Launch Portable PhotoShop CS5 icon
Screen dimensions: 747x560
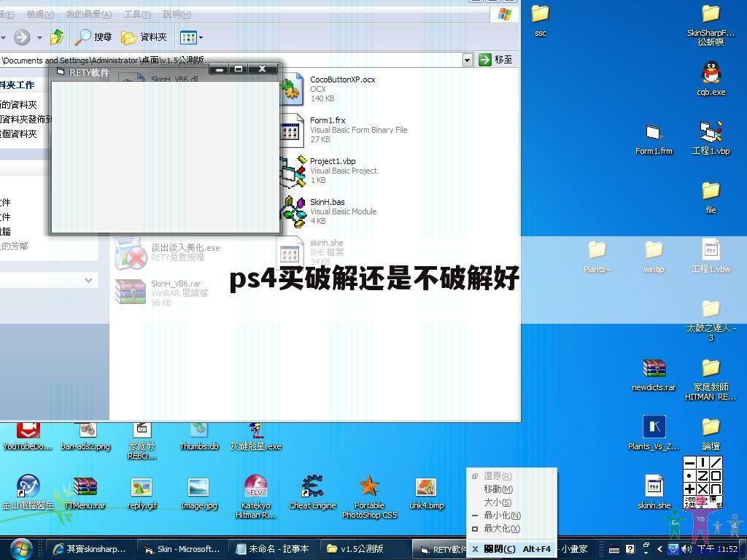click(x=369, y=486)
